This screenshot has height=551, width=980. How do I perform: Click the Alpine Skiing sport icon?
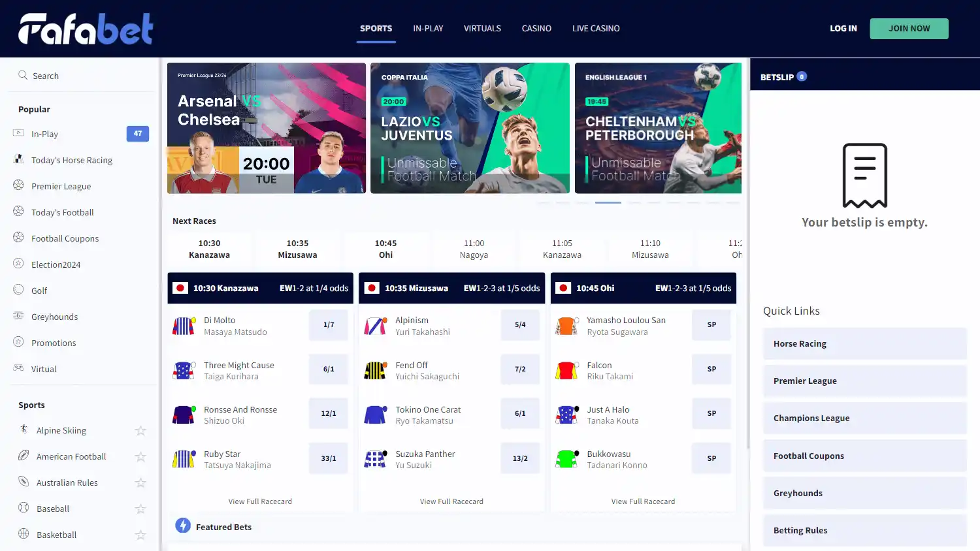[x=24, y=430]
